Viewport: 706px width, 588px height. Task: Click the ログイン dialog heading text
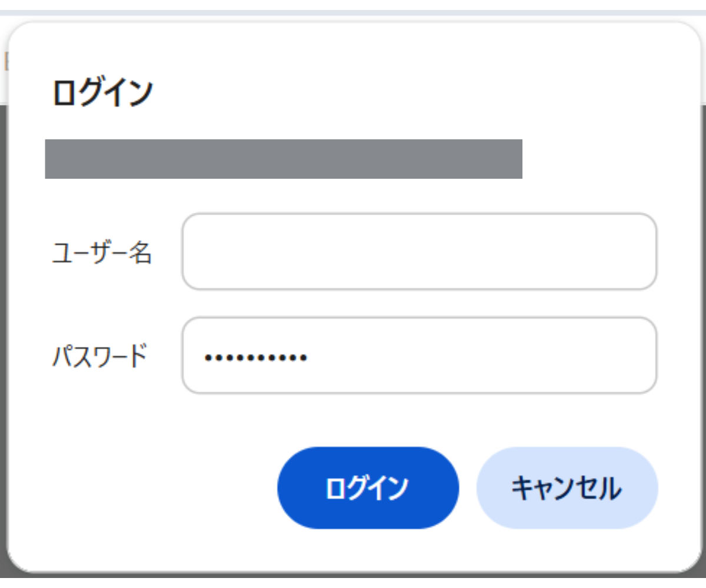coord(102,93)
